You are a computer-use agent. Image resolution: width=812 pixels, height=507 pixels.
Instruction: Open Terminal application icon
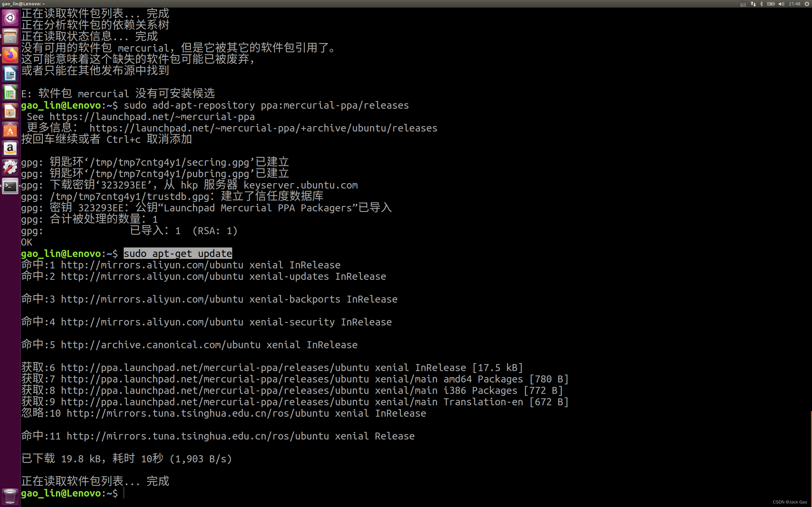click(10, 186)
